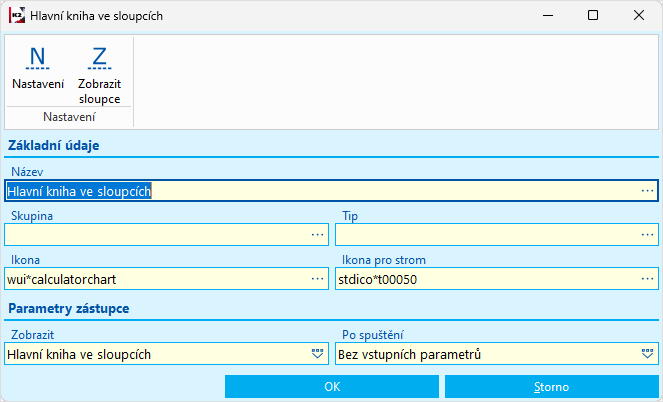Confirm with the OK button
The width and height of the screenshot is (663, 402).
(332, 386)
